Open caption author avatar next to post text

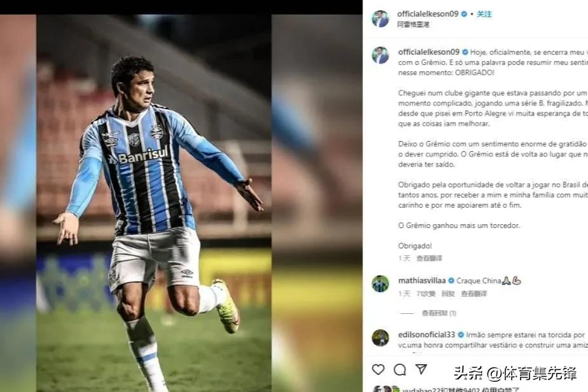tap(380, 55)
